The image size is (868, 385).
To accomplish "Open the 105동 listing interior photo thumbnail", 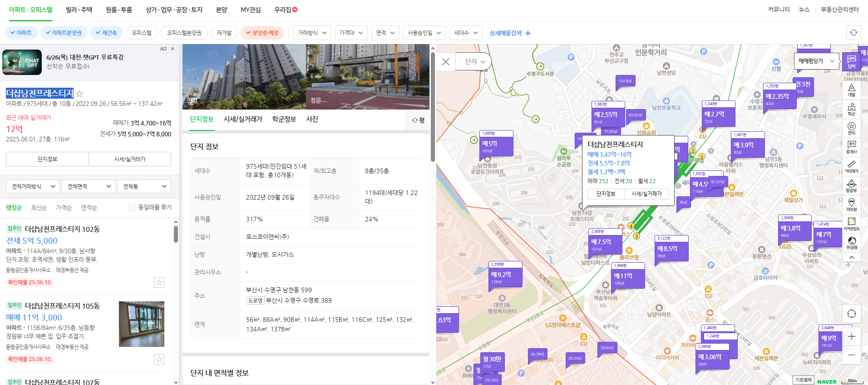I will click(x=142, y=324).
